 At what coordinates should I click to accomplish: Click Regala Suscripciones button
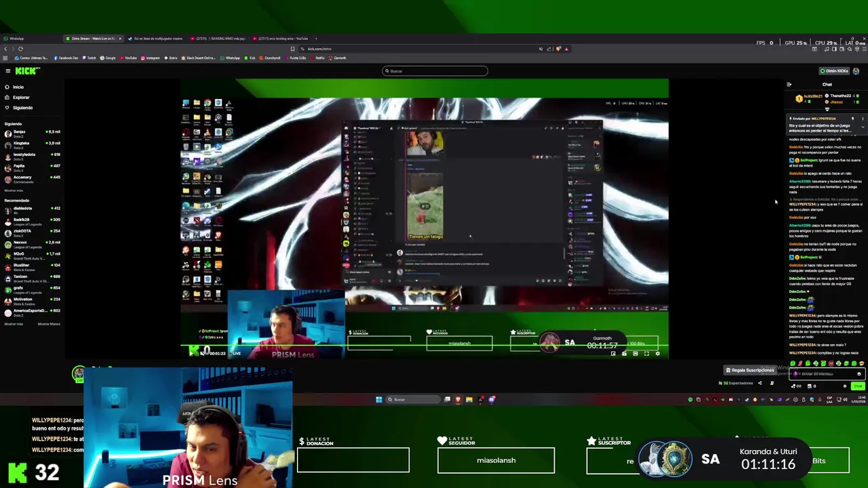click(750, 370)
